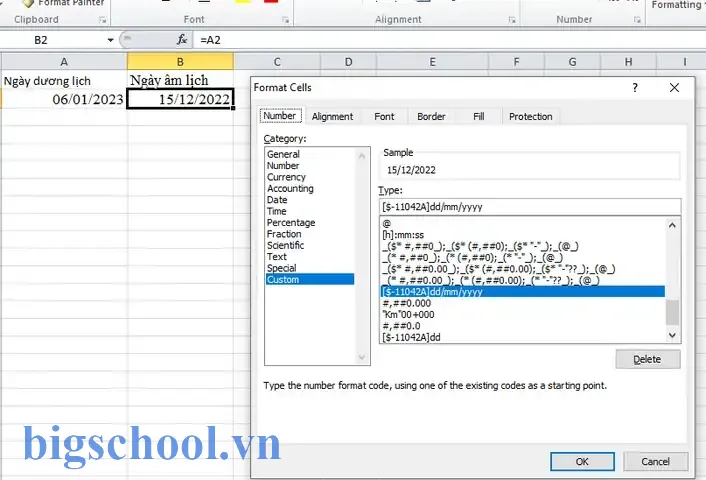Select Date category
706x480 pixels.
point(310,199)
